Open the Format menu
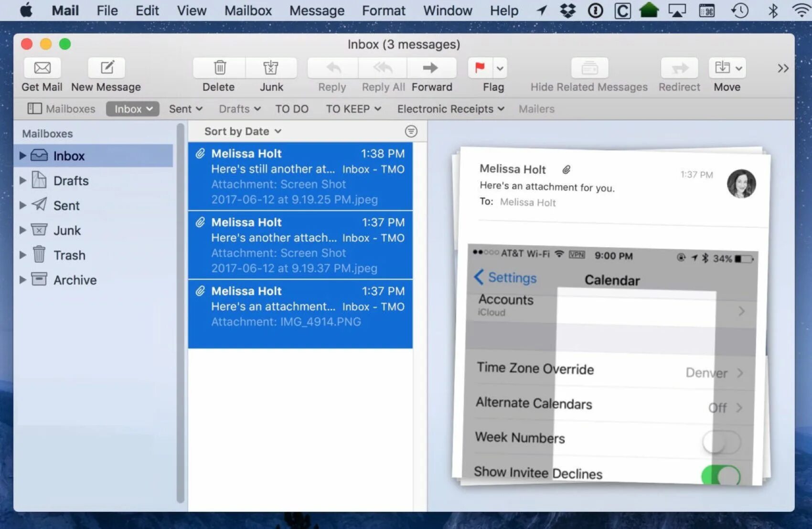The height and width of the screenshot is (529, 812). 384,10
